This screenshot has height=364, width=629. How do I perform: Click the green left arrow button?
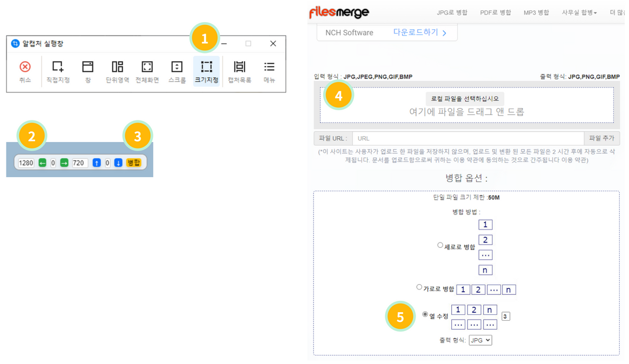[x=42, y=163]
